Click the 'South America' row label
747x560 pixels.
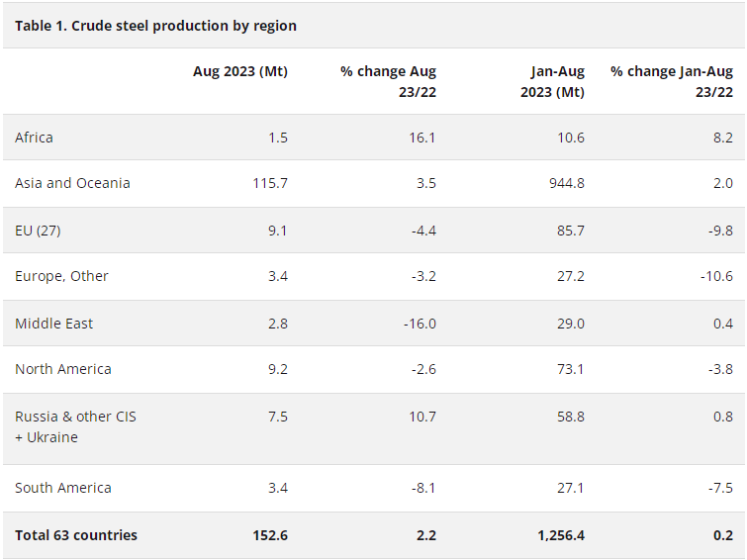pos(63,488)
